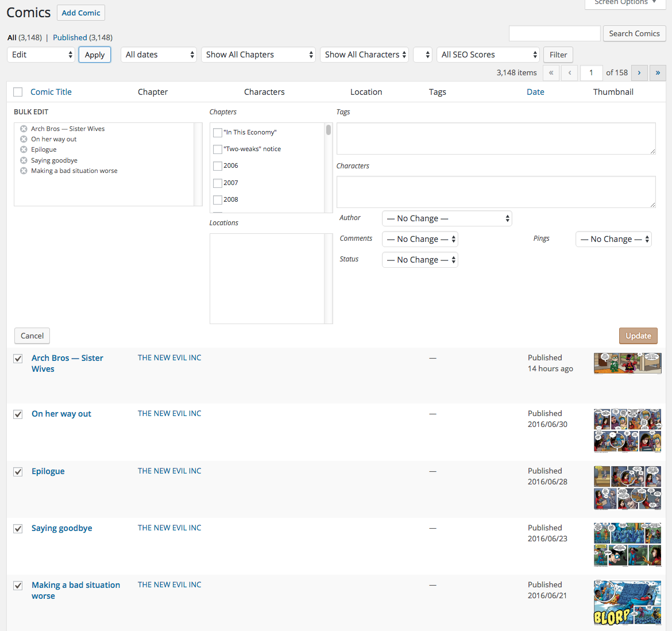Image resolution: width=672 pixels, height=631 pixels.
Task: Remove 'Epilogue' from bulk edit list
Action: pos(24,149)
